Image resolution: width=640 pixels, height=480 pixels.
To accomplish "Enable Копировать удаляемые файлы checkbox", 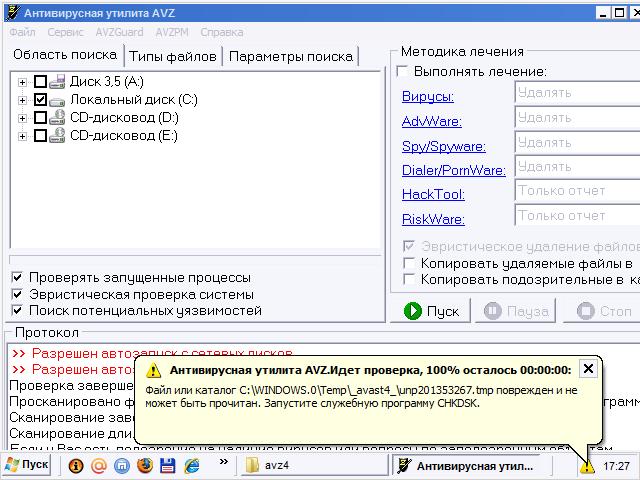I will coord(409,263).
